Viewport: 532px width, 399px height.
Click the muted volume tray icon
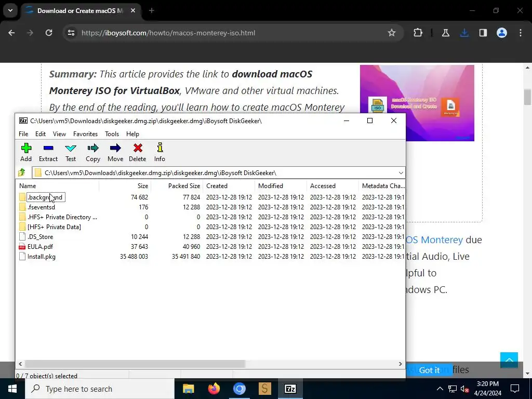465,389
